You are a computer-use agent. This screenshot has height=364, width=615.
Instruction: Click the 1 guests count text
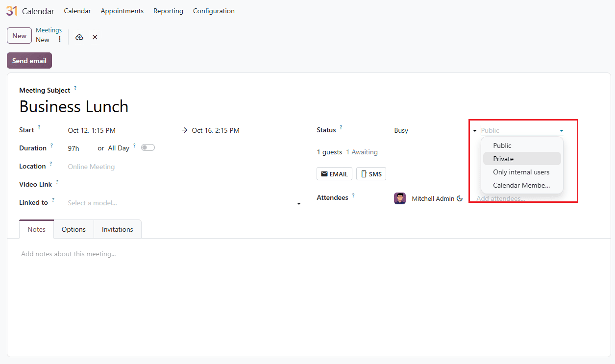(329, 152)
